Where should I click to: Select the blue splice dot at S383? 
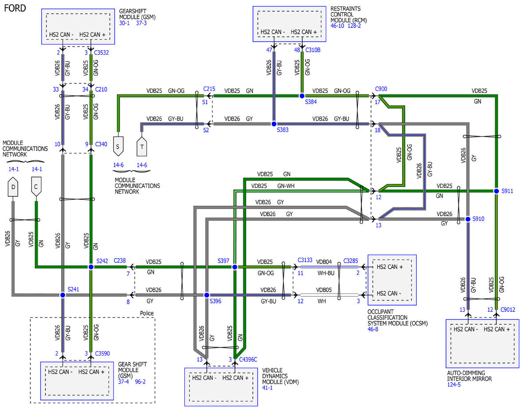tap(274, 124)
